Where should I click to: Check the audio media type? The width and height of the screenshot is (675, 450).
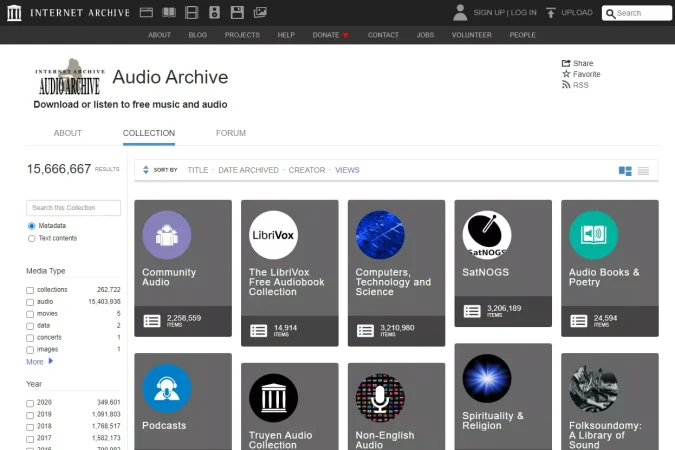click(x=30, y=302)
